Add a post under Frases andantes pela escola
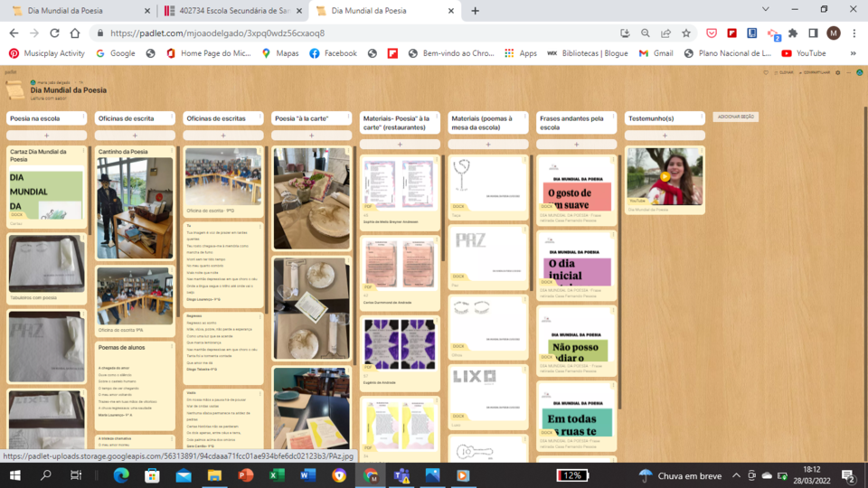This screenshot has height=488, width=868. [576, 145]
